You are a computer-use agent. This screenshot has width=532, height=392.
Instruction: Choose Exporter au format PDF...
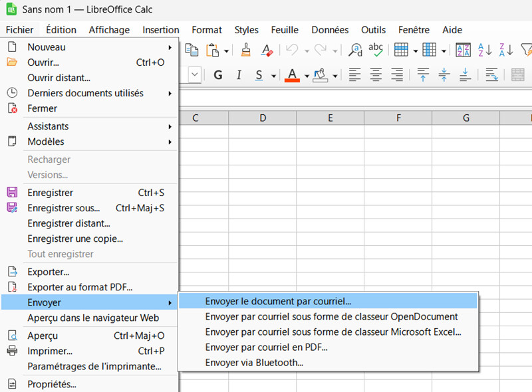[80, 287]
